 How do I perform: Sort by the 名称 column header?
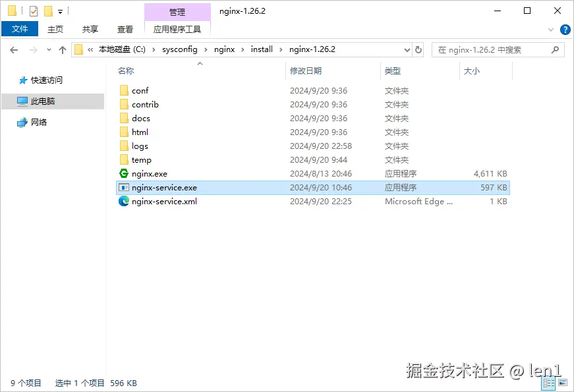[126, 71]
